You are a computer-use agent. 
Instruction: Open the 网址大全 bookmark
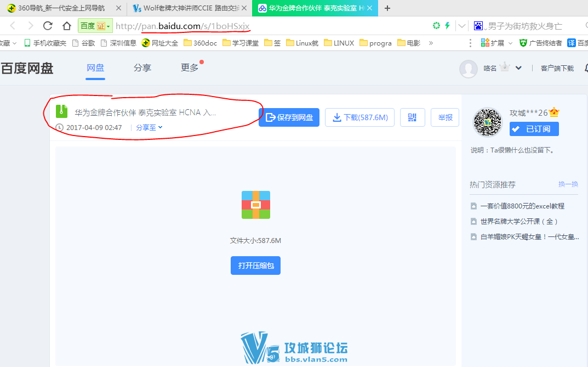coord(160,43)
